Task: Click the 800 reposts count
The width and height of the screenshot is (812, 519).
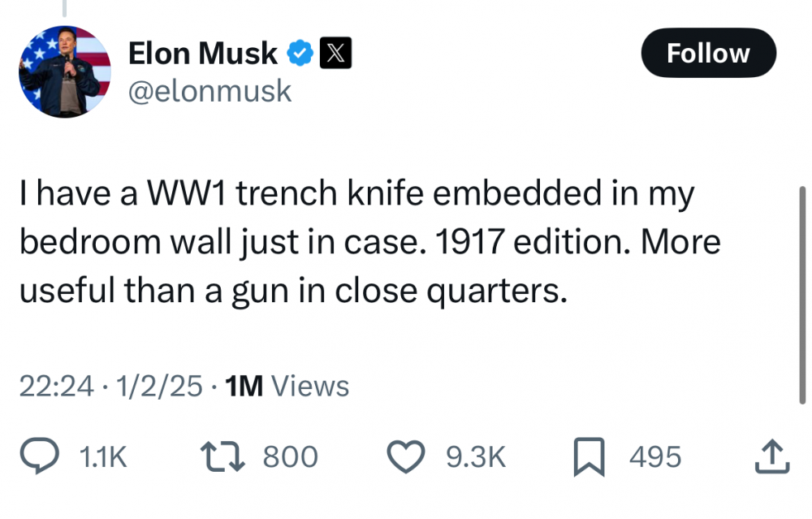Action: pos(290,457)
